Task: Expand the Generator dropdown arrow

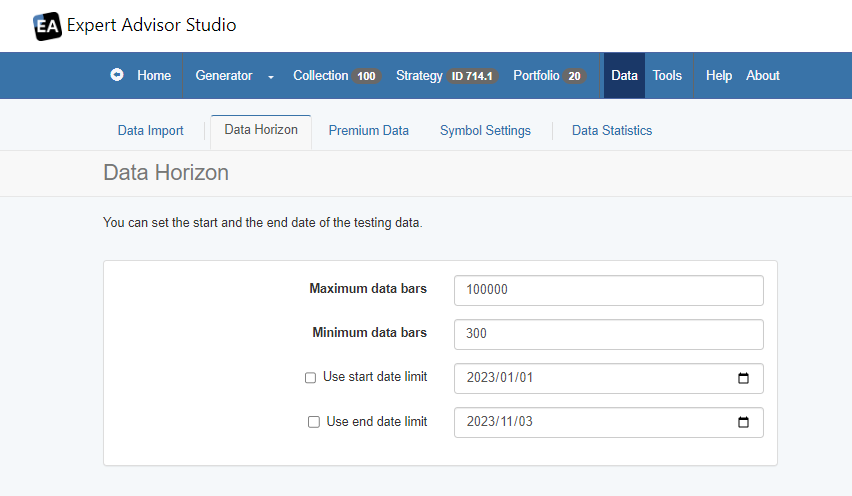Action: [x=271, y=76]
